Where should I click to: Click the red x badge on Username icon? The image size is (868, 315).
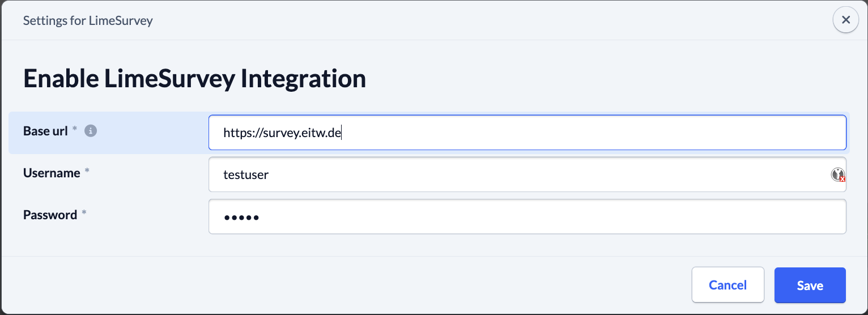[843, 178]
